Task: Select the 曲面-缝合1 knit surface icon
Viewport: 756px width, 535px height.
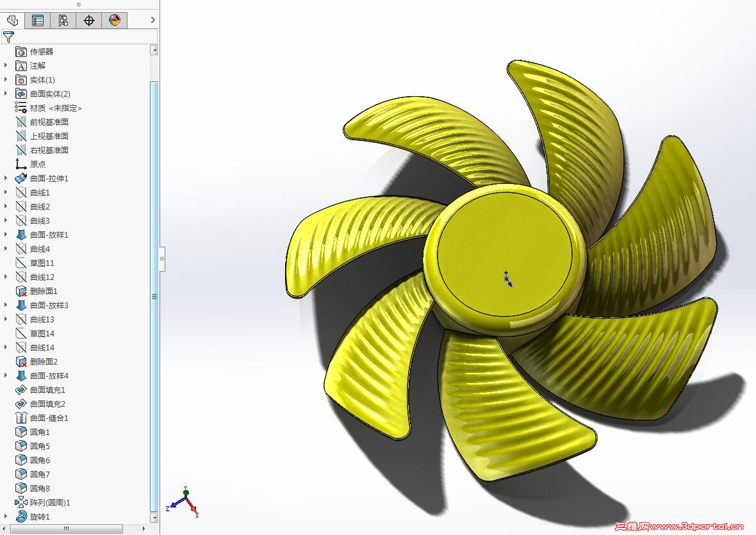Action: (21, 418)
